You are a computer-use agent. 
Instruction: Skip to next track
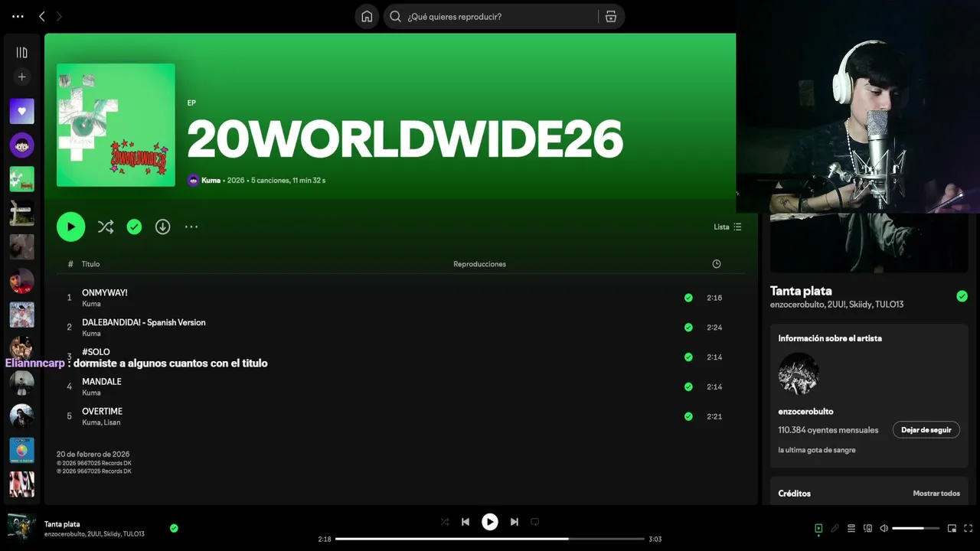point(514,522)
